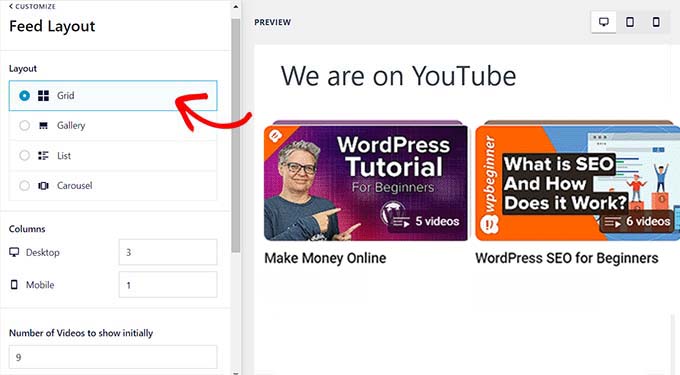Go back to Customize
Image resolution: width=680 pixels, height=375 pixels.
pos(32,7)
